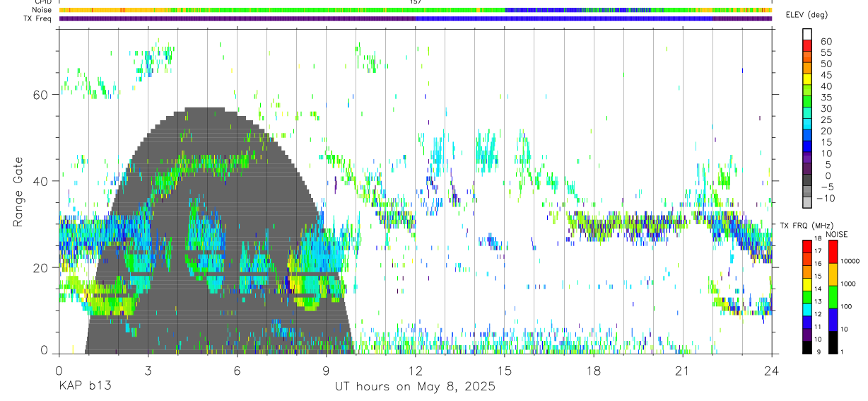
Task: Click the 3 tick on UT hours axis
Action: click(148, 371)
